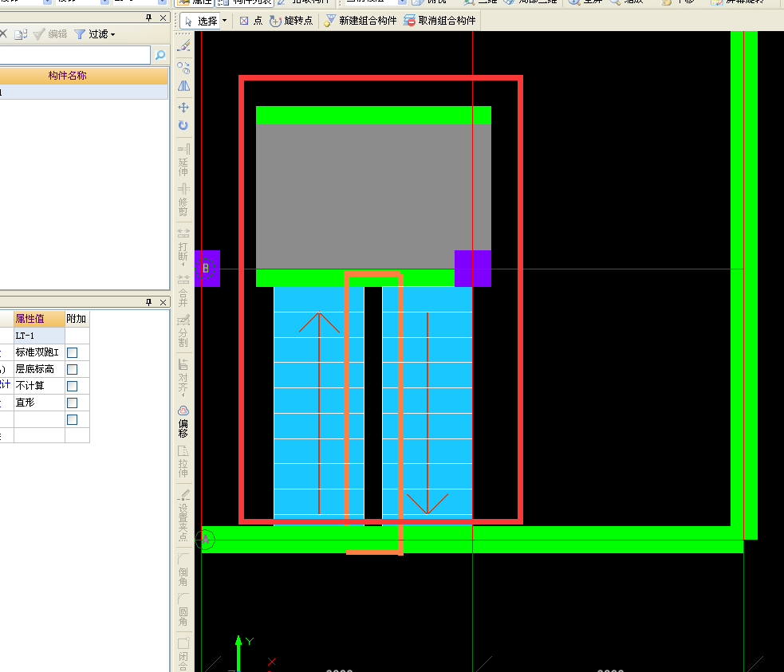Click the copy component icon beside 编辑
This screenshot has height=672, width=784.
tap(21, 34)
